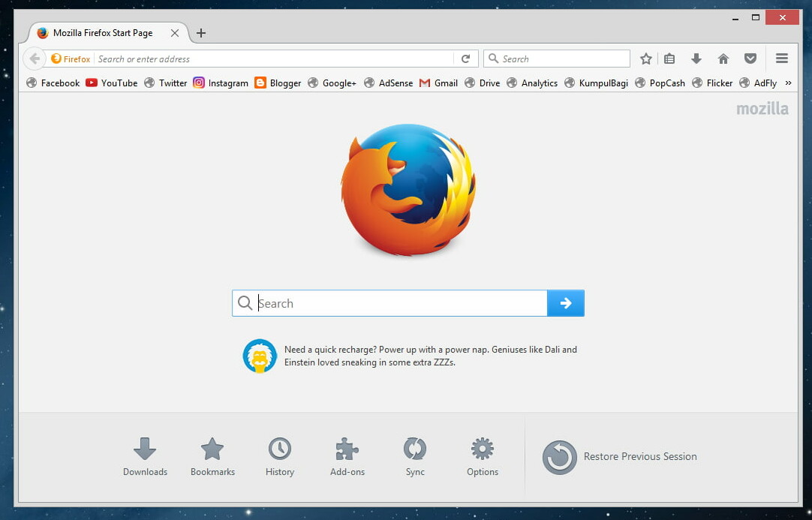
Task: Open the Gmail bookmark
Action: click(x=438, y=83)
